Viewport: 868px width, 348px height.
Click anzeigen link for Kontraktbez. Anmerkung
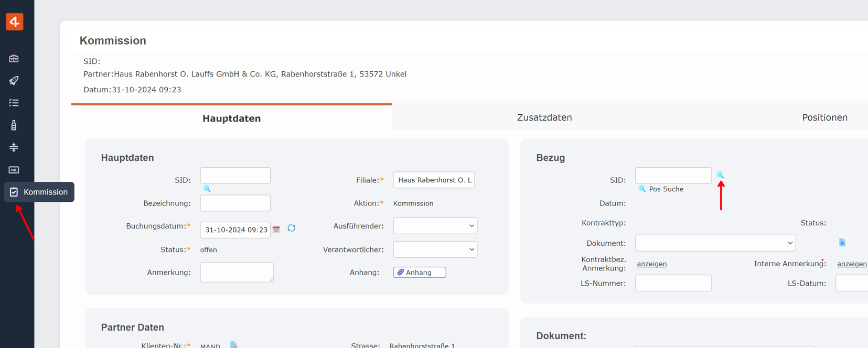[x=652, y=264]
